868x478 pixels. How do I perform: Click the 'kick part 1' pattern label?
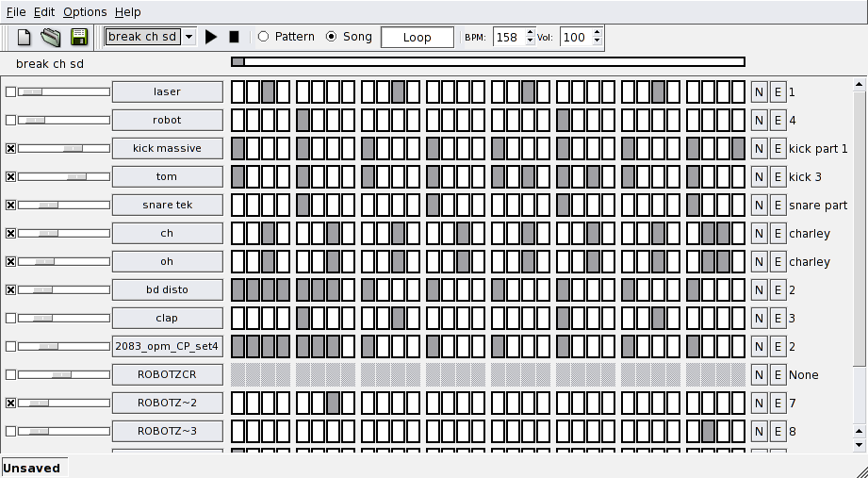[x=818, y=148]
